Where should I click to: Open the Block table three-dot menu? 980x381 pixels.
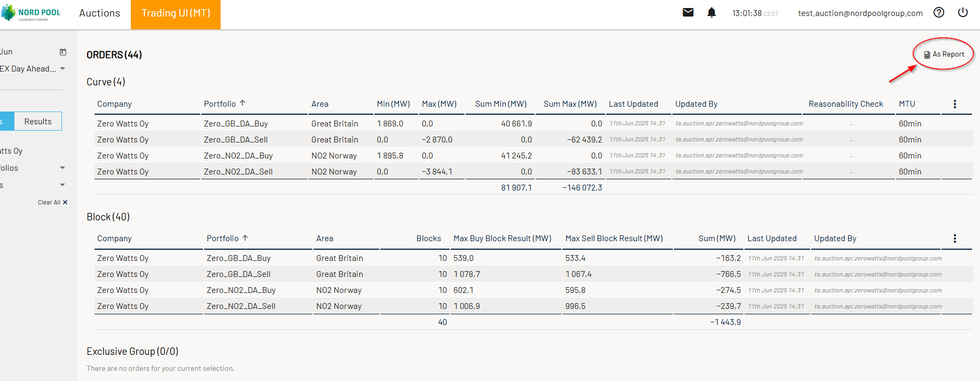click(955, 239)
